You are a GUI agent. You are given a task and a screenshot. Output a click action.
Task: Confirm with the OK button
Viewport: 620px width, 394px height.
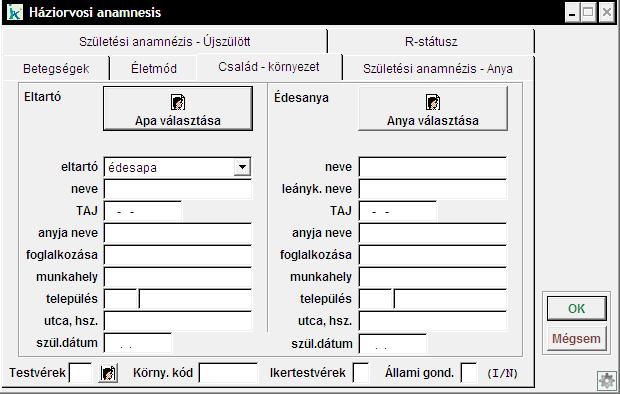point(577,309)
